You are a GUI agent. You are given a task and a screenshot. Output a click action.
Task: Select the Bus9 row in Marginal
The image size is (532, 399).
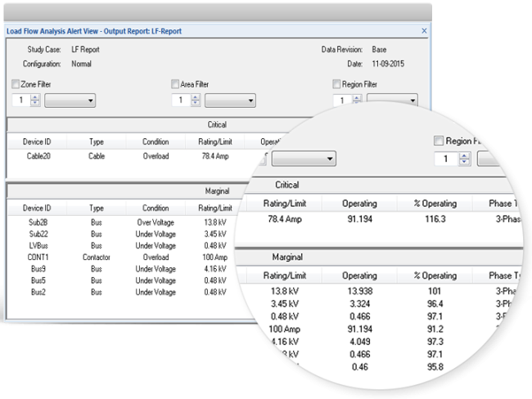37,268
